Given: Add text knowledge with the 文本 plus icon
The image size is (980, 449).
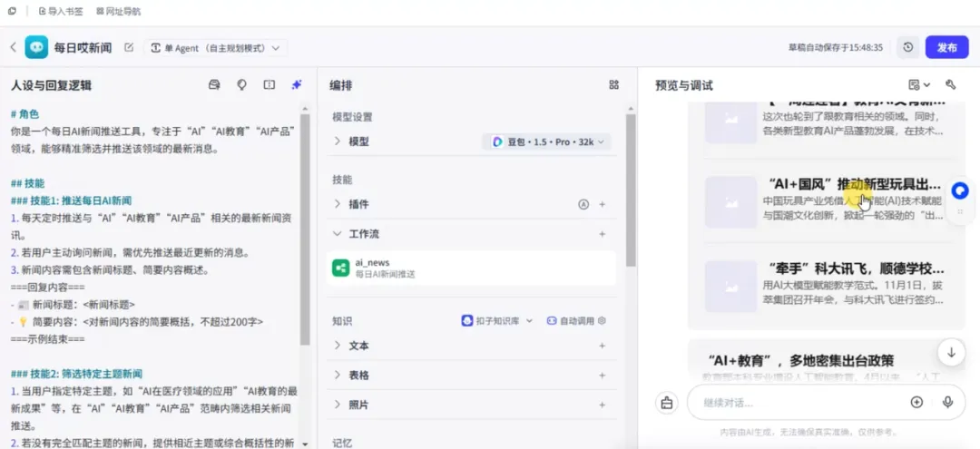Looking at the screenshot, I should 603,346.
